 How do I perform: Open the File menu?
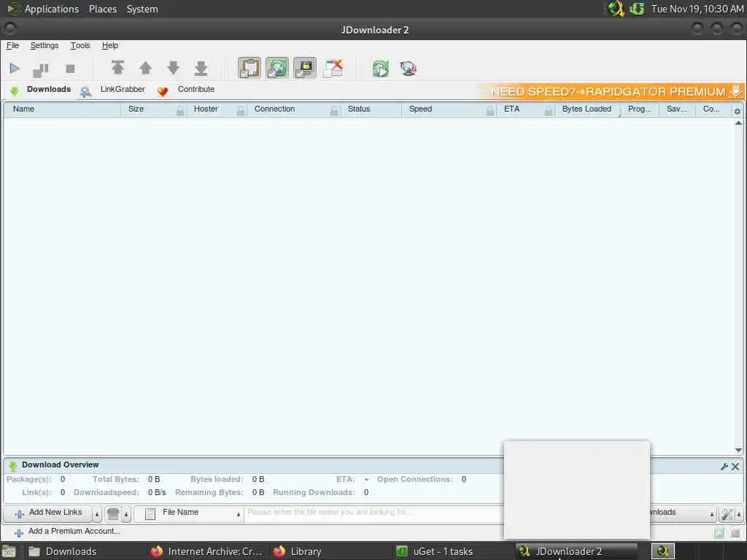(13, 46)
